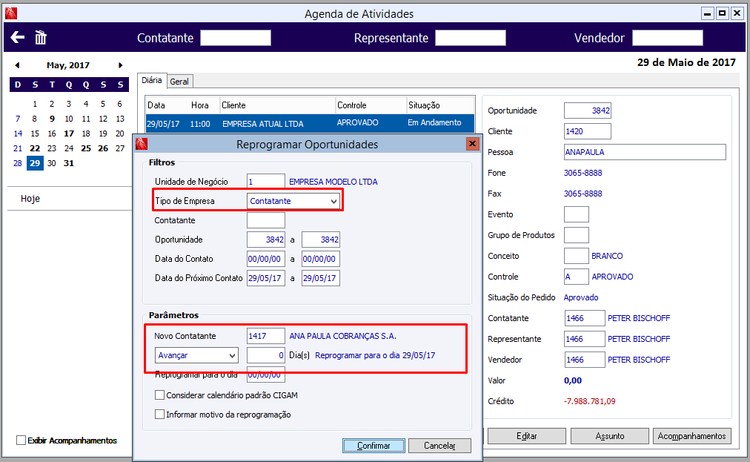Click the Editar button
The image size is (750, 462).
coord(526,436)
